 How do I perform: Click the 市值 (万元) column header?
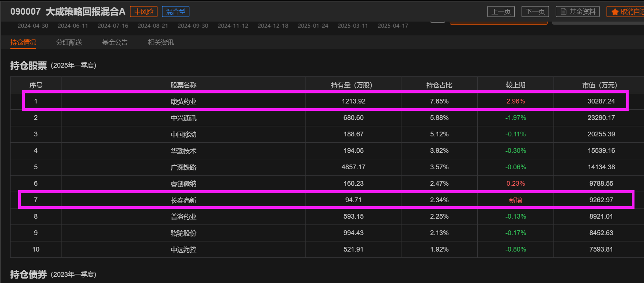pos(600,85)
